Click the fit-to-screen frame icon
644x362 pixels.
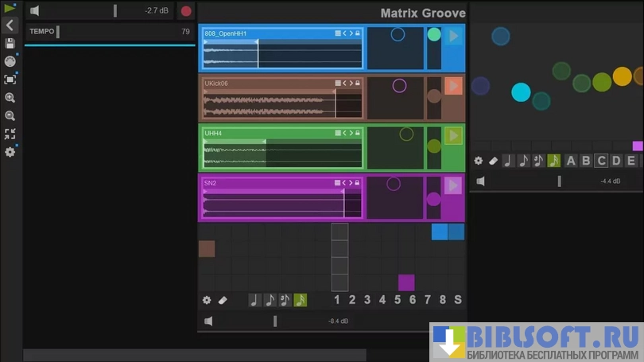10,80
